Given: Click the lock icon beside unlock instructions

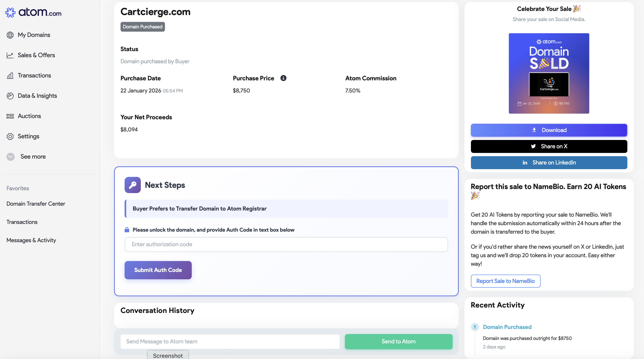Looking at the screenshot, I should coord(127,230).
